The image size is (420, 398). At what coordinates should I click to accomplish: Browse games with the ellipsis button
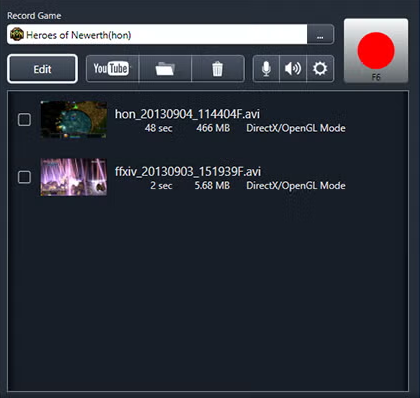tap(320, 34)
